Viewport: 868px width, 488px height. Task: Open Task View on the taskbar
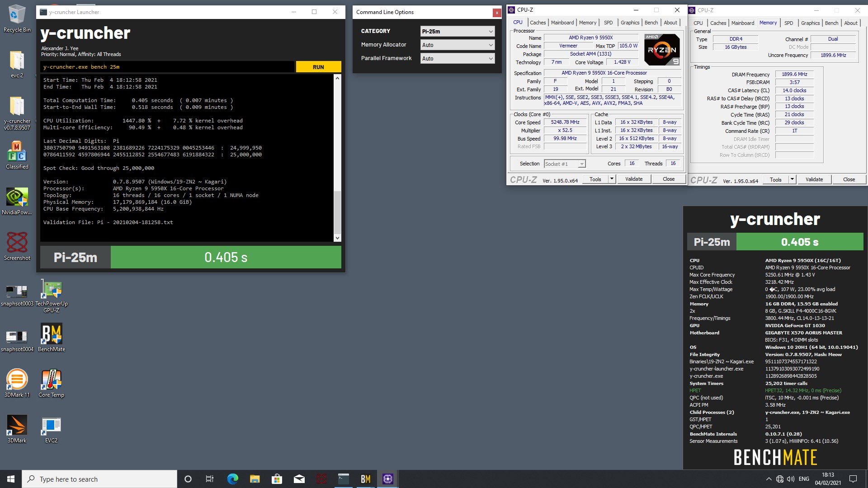(210, 479)
